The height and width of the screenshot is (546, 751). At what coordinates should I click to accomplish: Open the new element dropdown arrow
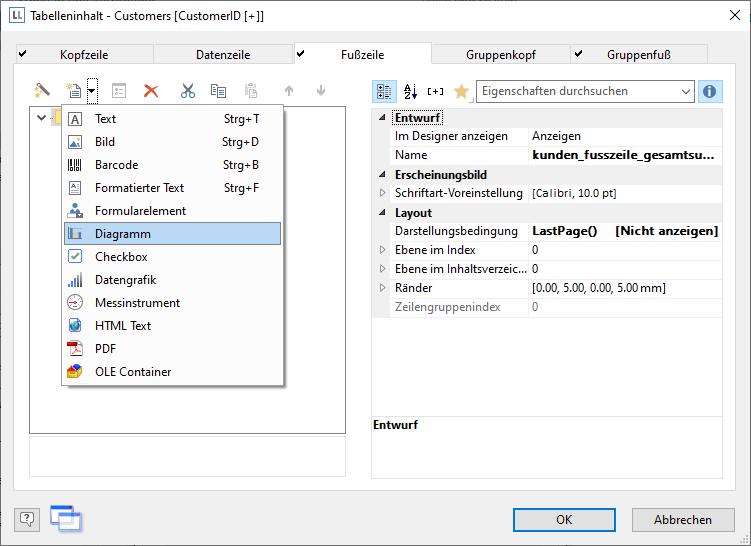(92, 91)
